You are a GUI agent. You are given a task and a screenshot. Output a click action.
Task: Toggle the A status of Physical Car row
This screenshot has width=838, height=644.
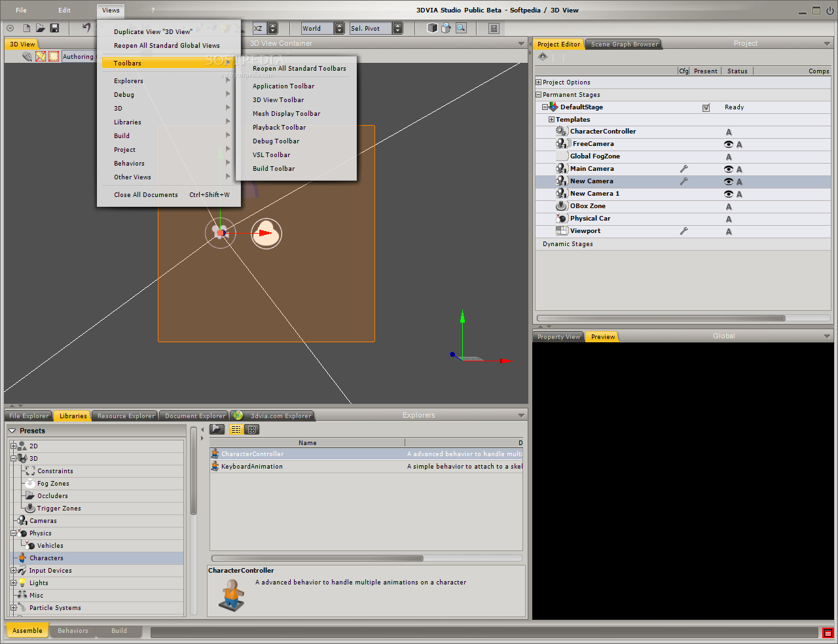coord(729,219)
